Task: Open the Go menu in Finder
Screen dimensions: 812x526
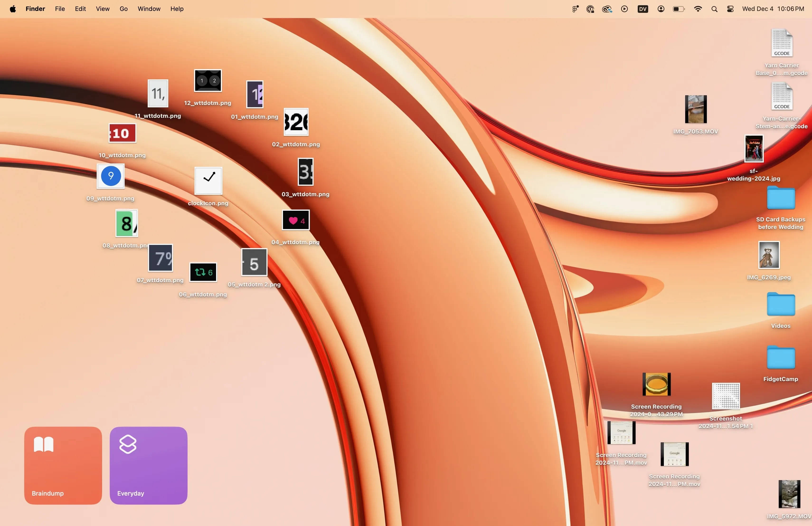Action: tap(123, 9)
